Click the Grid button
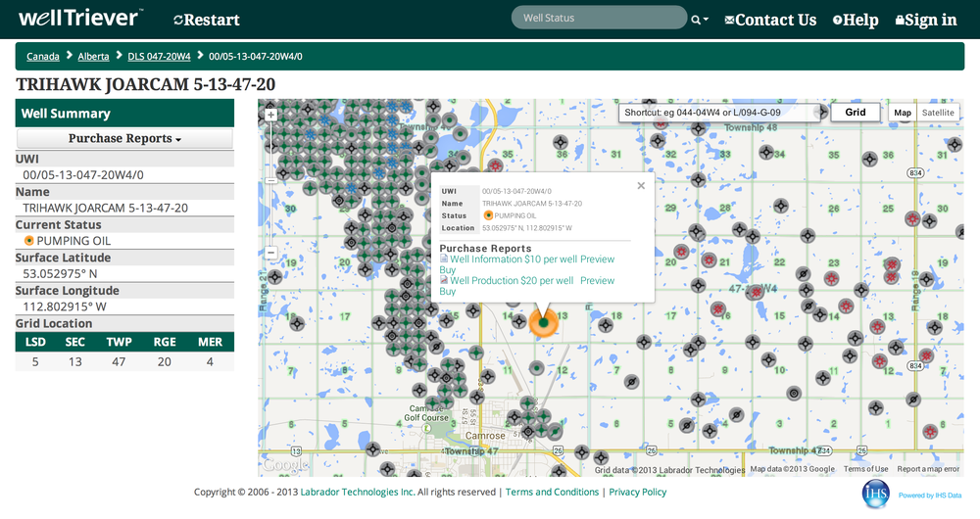Screen dimensions: 980x519 tap(855, 113)
